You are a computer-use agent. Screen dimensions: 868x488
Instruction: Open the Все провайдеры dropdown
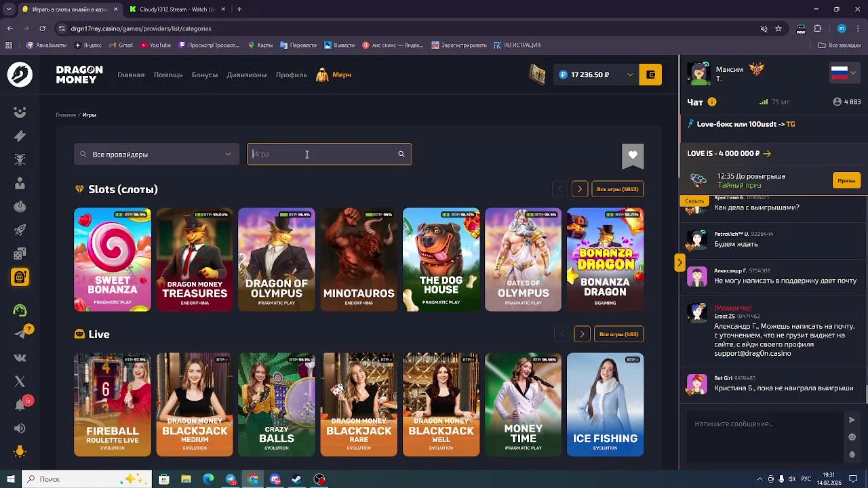point(157,155)
